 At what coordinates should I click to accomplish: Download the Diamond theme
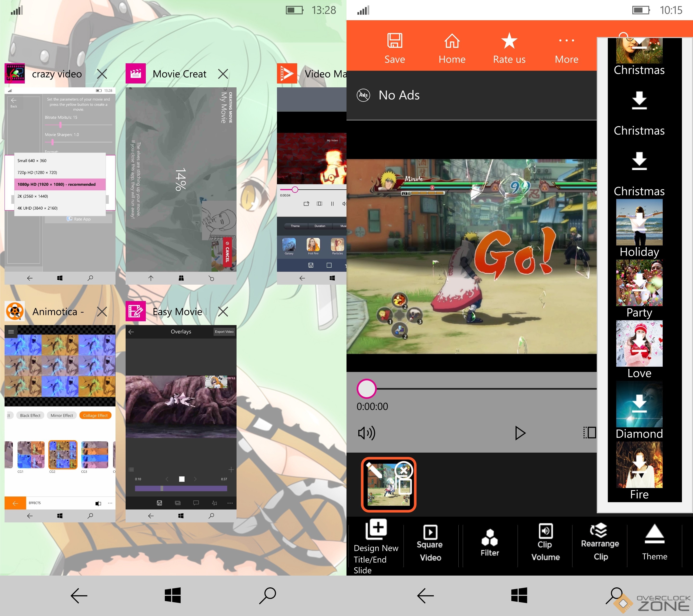pos(639,404)
